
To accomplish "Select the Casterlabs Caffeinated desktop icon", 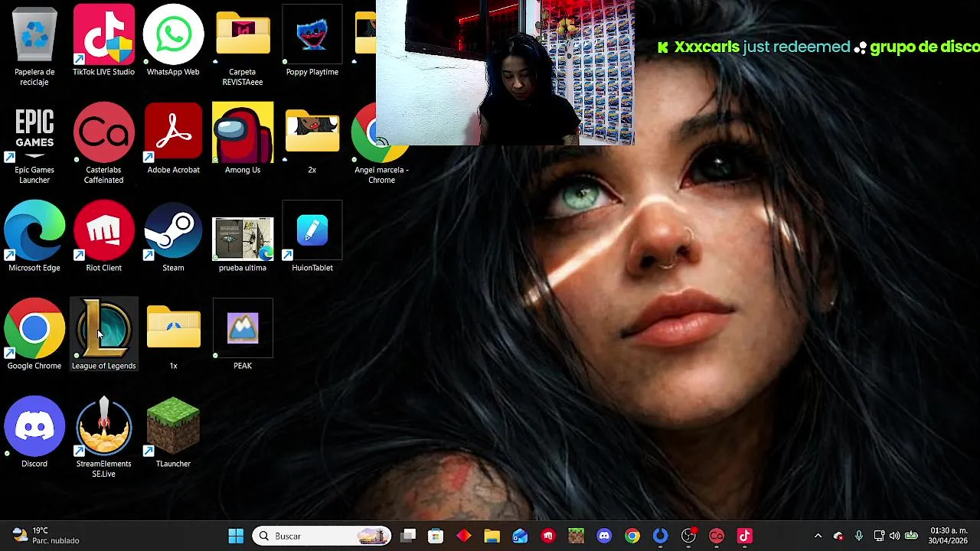I will 103,144.
